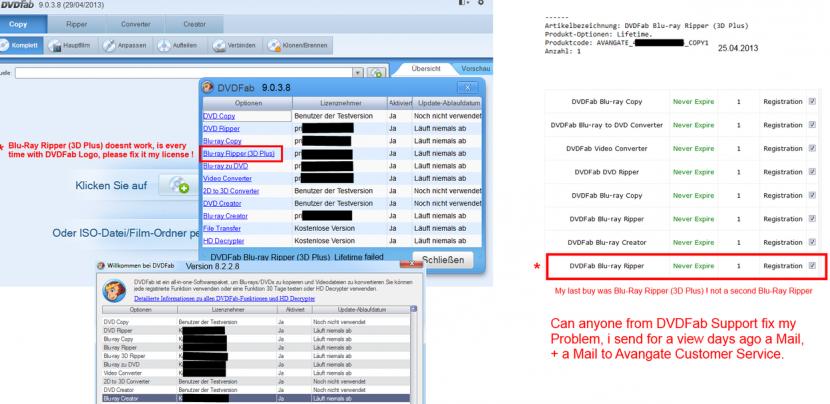This screenshot has height=404, width=830.
Task: Select Blu-ray zu DVD row in welcome window
Action: tap(256, 364)
